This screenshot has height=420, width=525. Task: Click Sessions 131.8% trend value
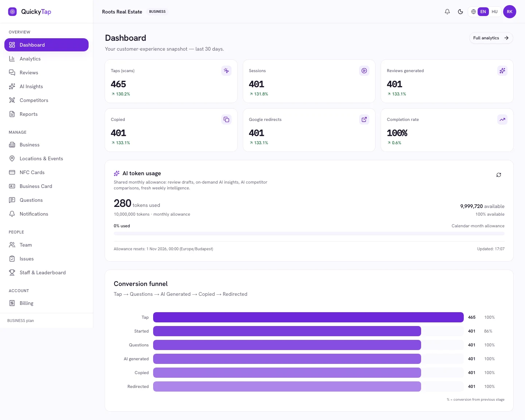tap(261, 94)
